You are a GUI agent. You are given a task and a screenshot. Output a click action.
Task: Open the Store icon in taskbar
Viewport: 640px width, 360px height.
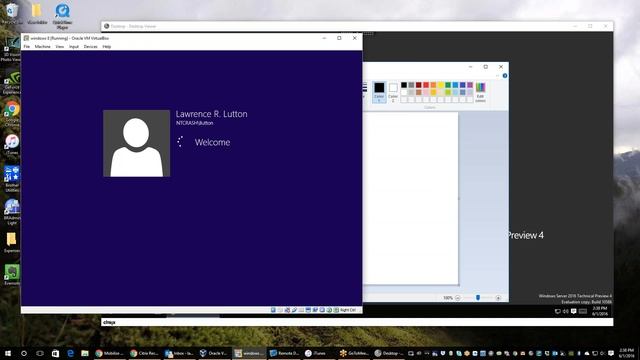click(55, 353)
